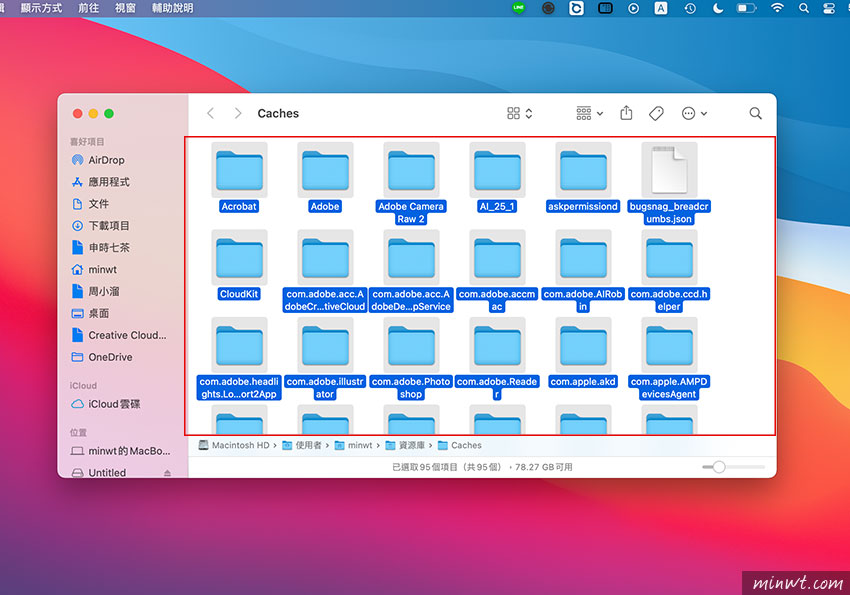This screenshot has height=595, width=850.
Task: Select the com.adobe.accmac folder
Action: tap(497, 271)
